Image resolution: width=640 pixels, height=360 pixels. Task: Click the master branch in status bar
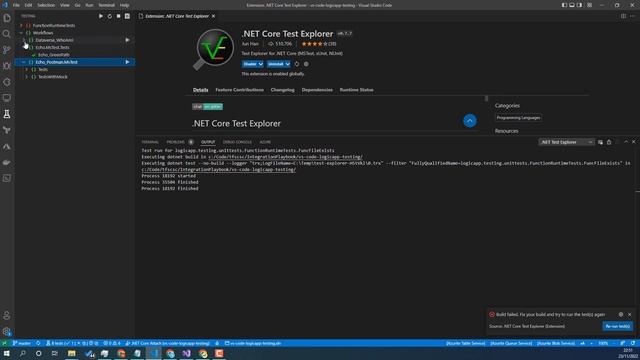coord(22,343)
